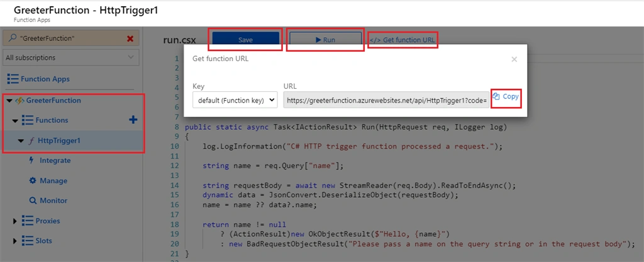The image size is (644, 262).
Task: Click the copy icon beside Copy
Action: [496, 96]
